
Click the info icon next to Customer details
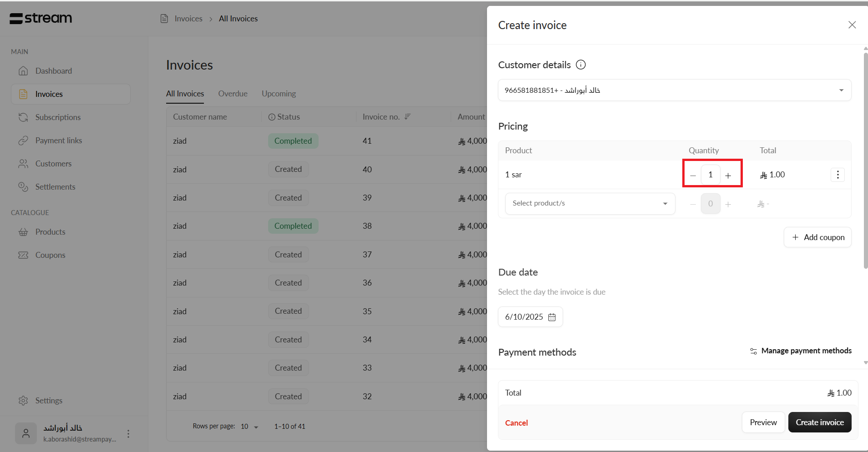pos(580,65)
